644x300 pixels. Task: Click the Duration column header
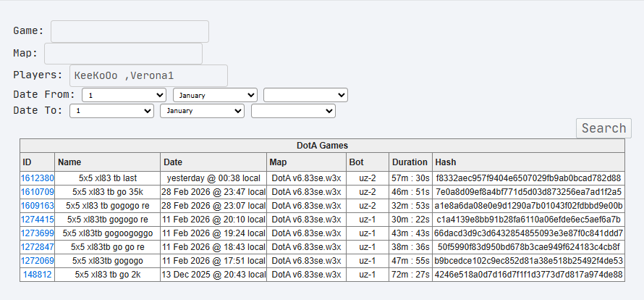click(x=410, y=162)
